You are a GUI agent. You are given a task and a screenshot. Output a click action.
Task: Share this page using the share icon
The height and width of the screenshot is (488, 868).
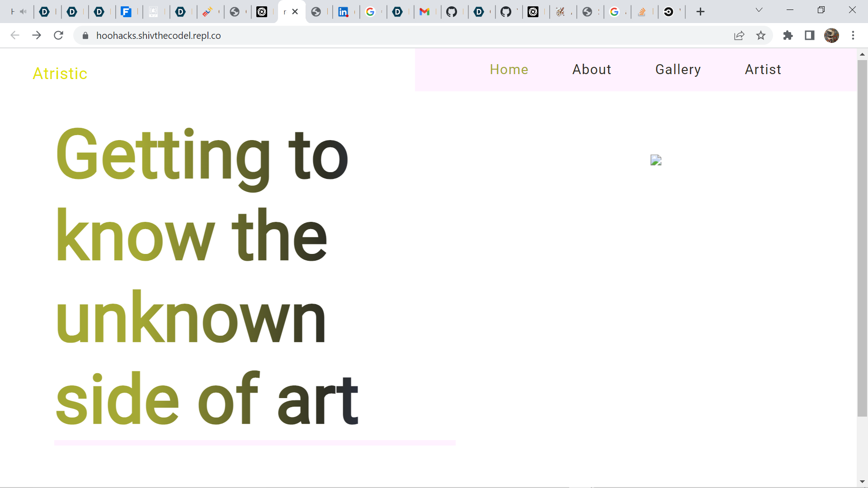click(739, 35)
